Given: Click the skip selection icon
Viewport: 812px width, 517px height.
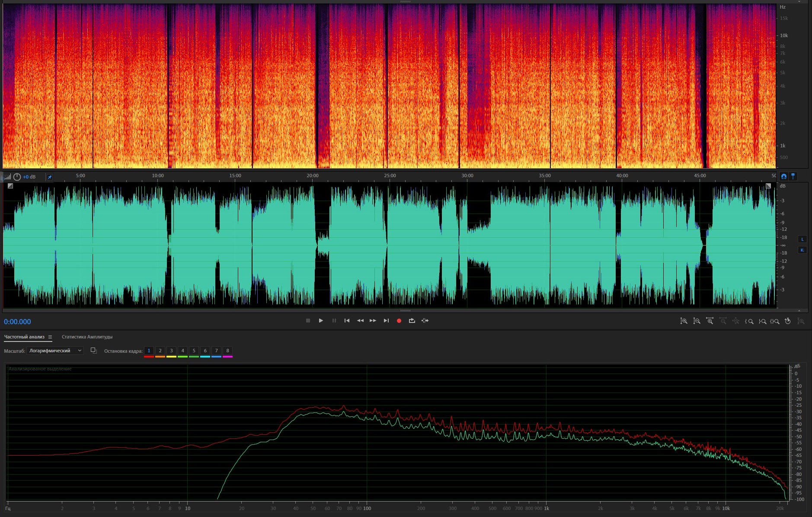Looking at the screenshot, I should [x=425, y=321].
